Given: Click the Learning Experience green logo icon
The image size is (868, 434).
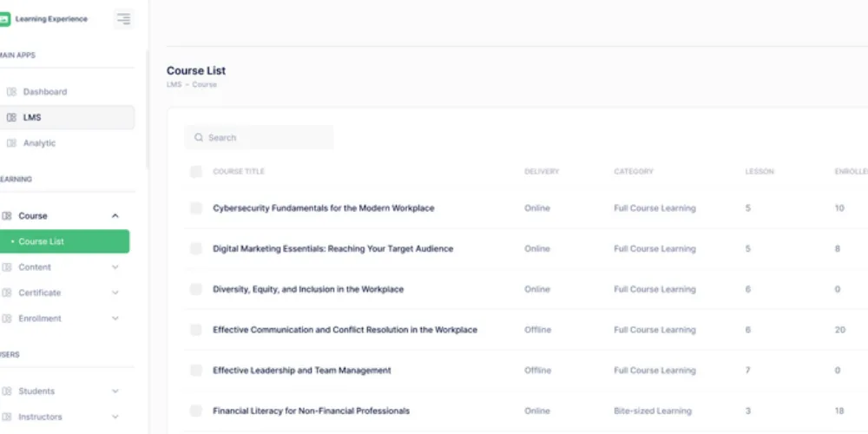Looking at the screenshot, I should coord(4,19).
